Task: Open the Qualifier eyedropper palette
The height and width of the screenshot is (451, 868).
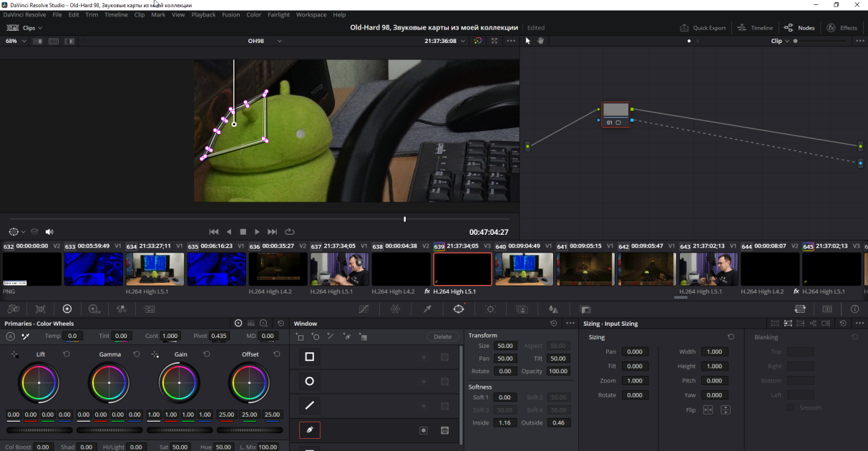Action: (427, 309)
